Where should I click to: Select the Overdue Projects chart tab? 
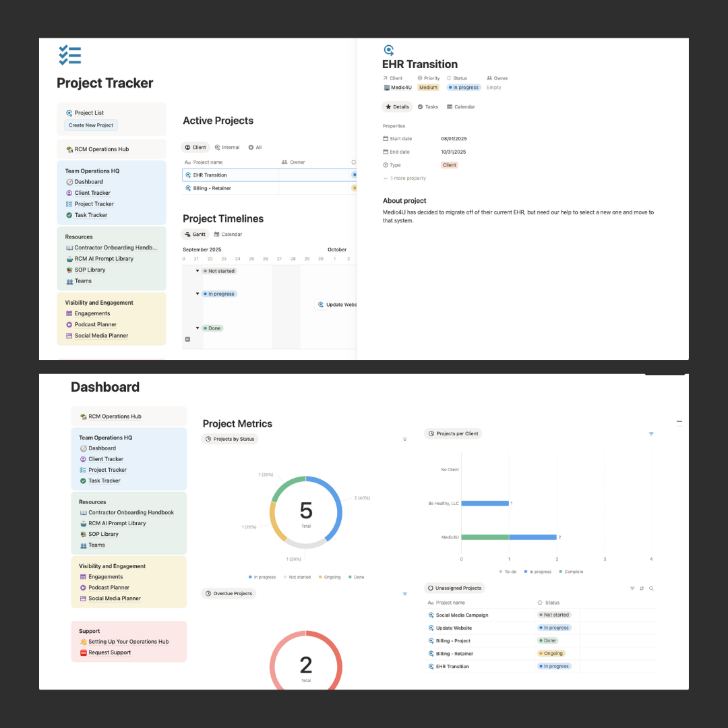coord(229,594)
